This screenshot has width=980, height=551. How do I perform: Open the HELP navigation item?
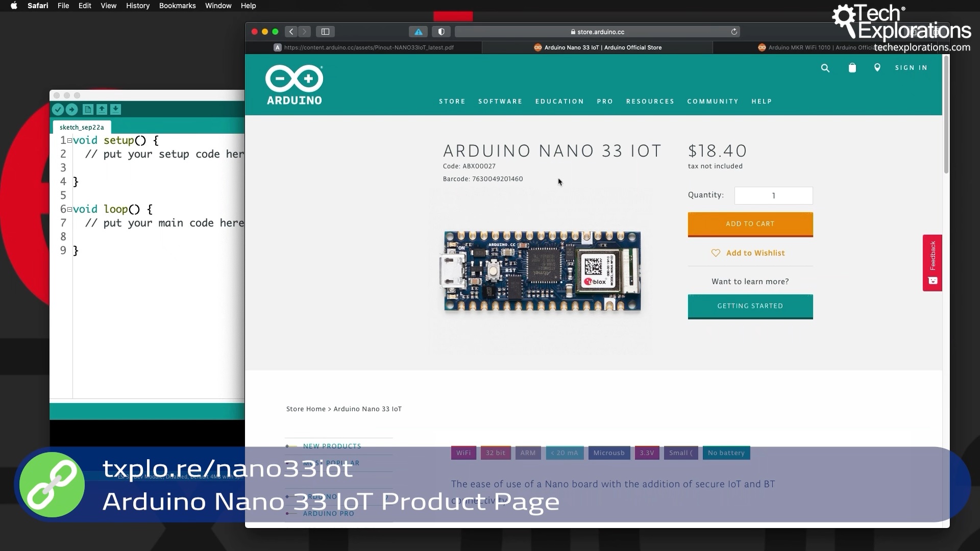point(762,101)
